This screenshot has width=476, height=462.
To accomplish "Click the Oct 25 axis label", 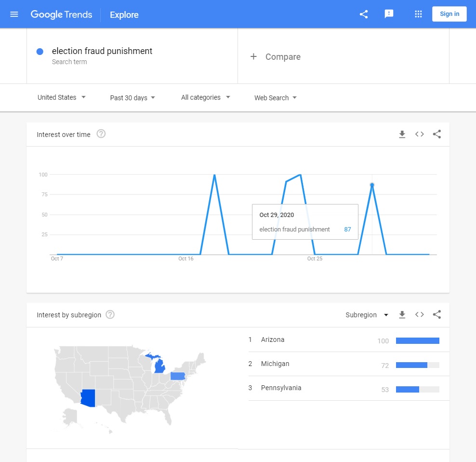I will pos(315,258).
